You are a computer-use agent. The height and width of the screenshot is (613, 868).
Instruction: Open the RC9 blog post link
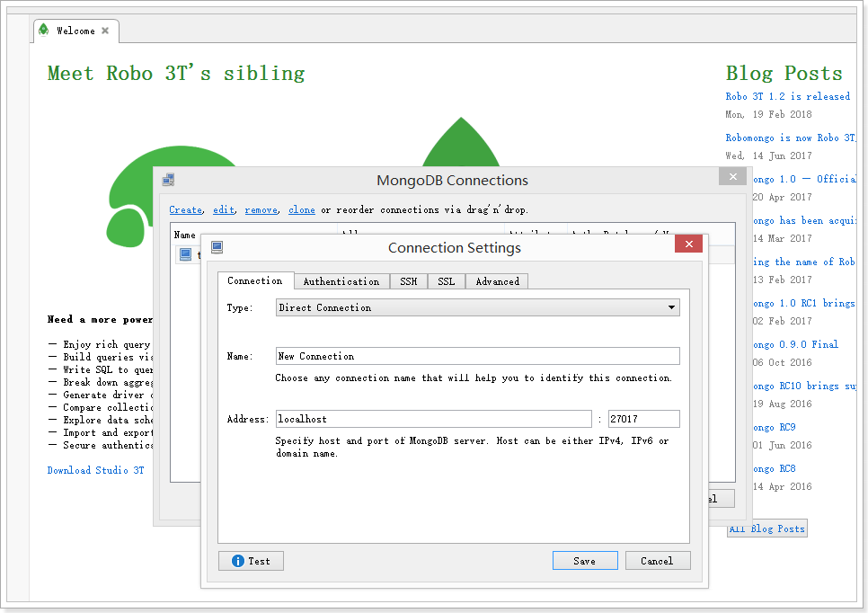click(x=775, y=427)
